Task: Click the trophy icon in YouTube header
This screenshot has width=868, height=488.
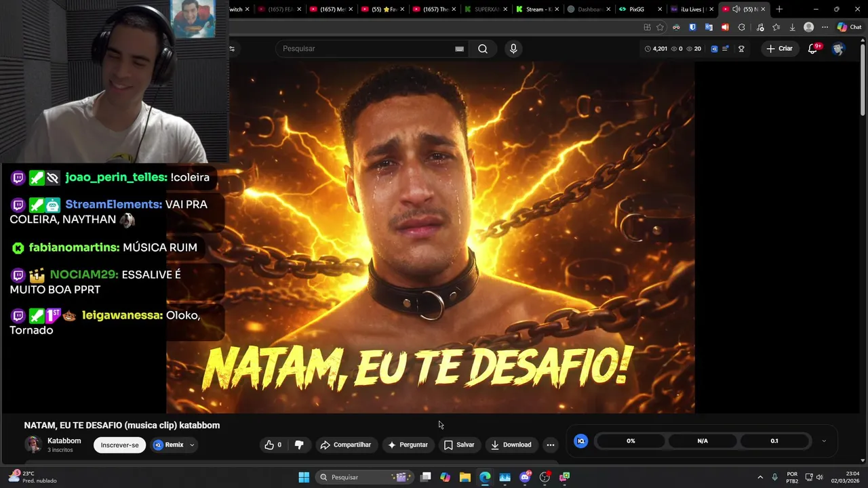Action: tap(741, 49)
